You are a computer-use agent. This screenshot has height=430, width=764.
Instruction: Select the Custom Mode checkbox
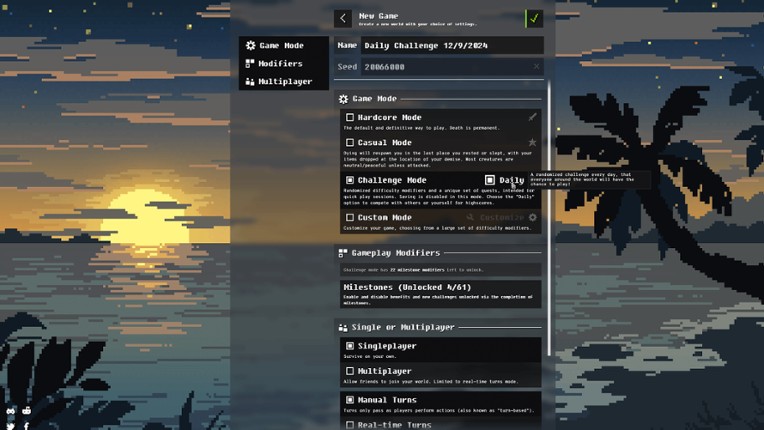point(350,217)
